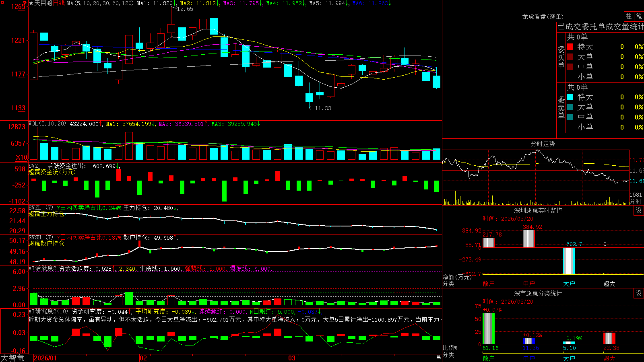Click the 主力持仓: 20.480 value

point(148,208)
